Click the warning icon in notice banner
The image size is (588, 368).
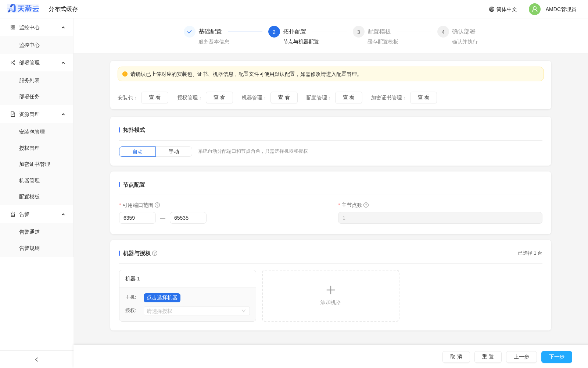pyautogui.click(x=125, y=74)
